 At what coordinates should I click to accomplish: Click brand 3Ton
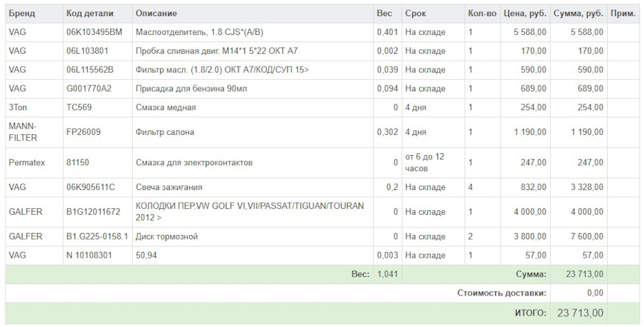[17, 107]
